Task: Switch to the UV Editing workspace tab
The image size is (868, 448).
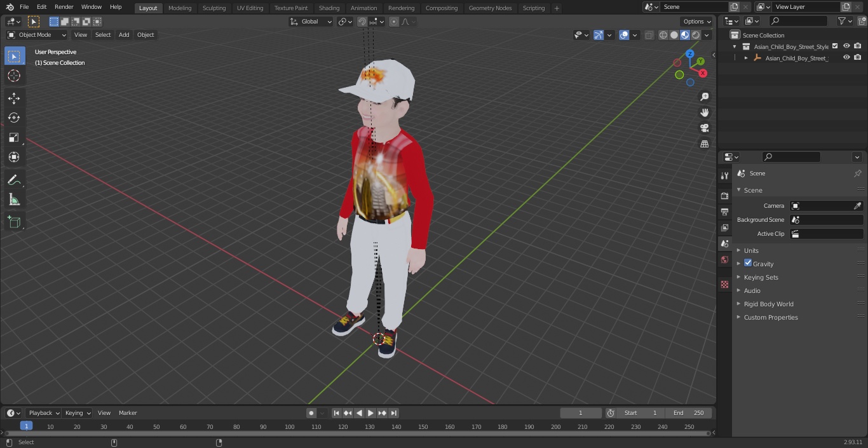Action: [x=250, y=8]
